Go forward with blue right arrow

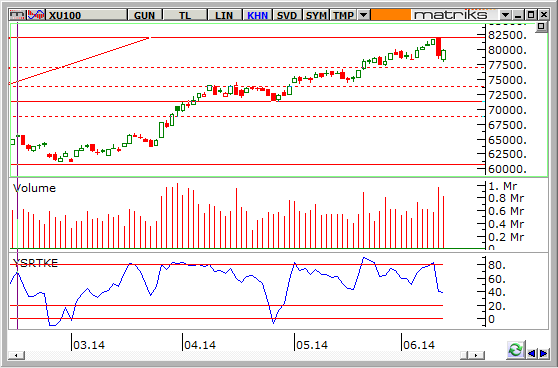point(543,353)
